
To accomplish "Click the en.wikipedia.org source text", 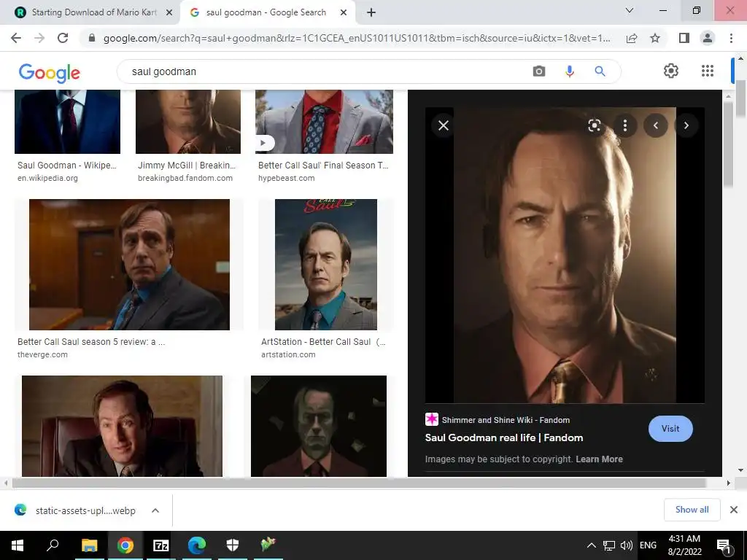I will [47, 178].
